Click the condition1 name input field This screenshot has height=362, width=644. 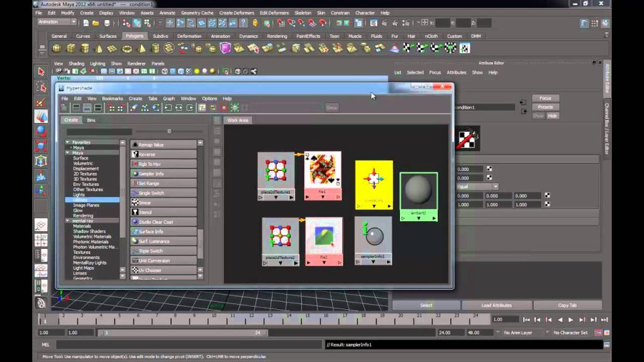tap(484, 107)
